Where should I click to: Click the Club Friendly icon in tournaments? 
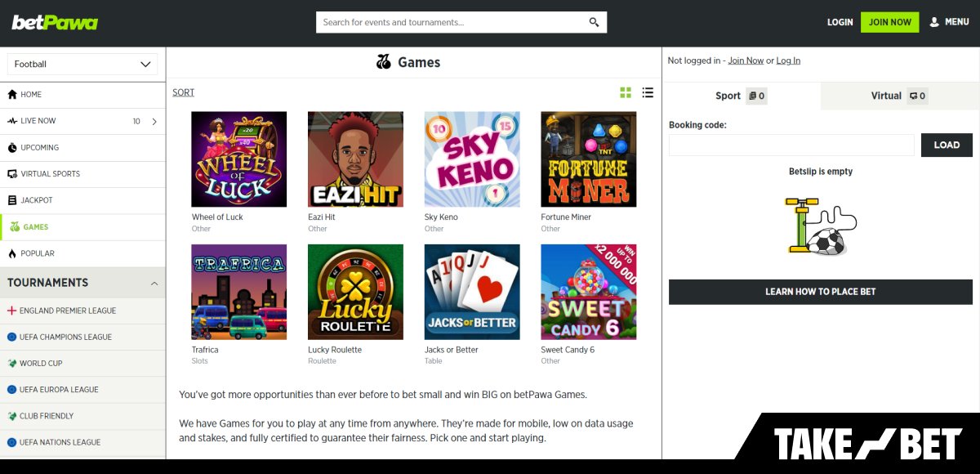pos(11,416)
